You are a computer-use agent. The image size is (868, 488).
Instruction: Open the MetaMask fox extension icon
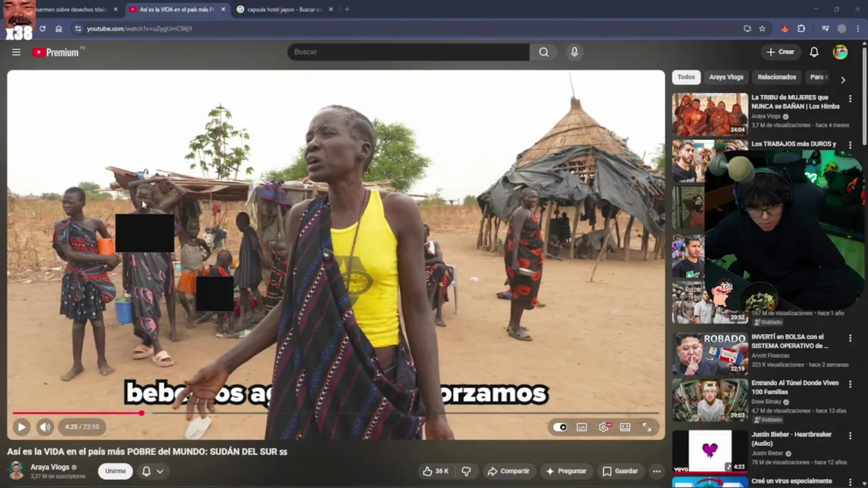pyautogui.click(x=785, y=28)
